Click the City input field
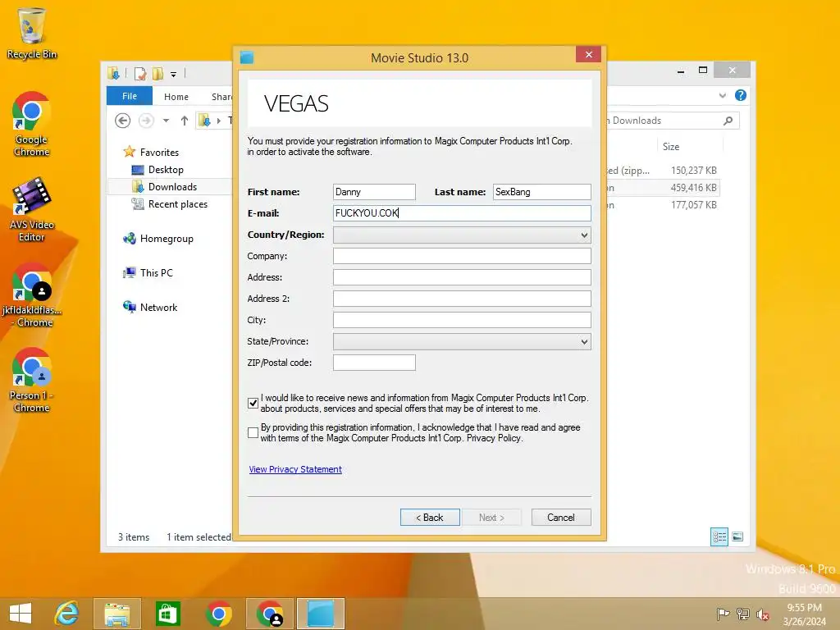840x630 pixels. (462, 320)
